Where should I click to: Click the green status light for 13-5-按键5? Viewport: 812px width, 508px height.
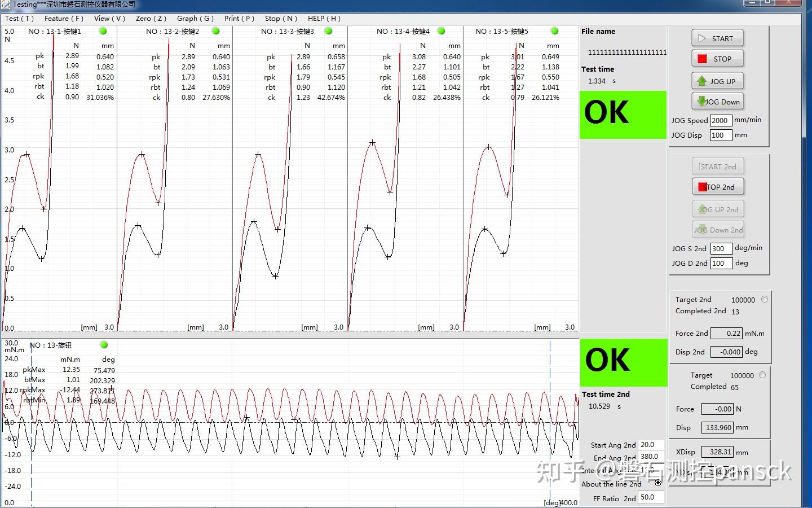[x=554, y=31]
